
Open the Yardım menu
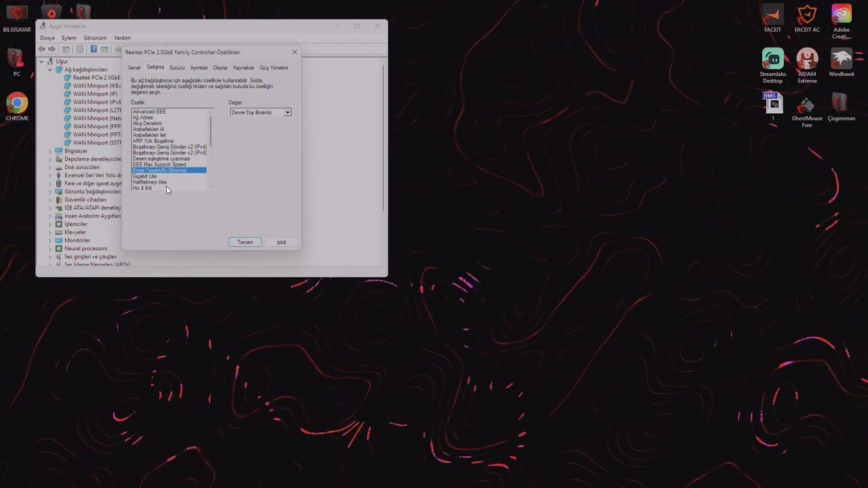[122, 38]
